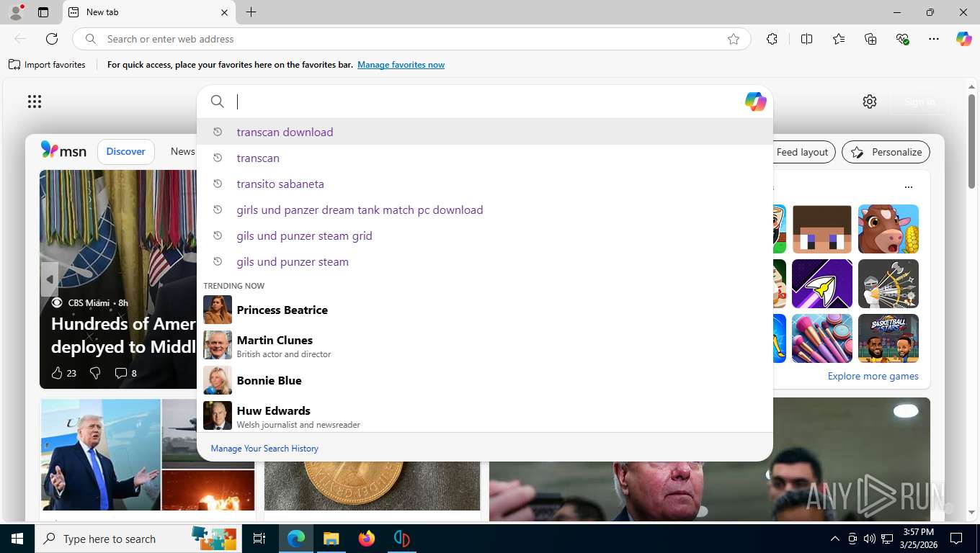Screen dimensions: 980x553
Task: Select suggestion transito sabaneta
Action: (485, 184)
